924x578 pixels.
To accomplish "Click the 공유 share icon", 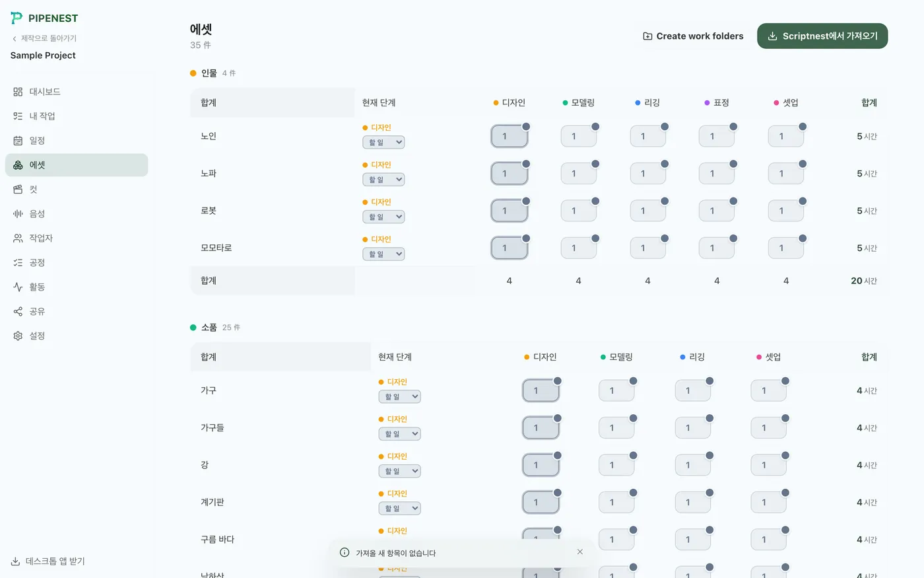I will click(x=18, y=312).
